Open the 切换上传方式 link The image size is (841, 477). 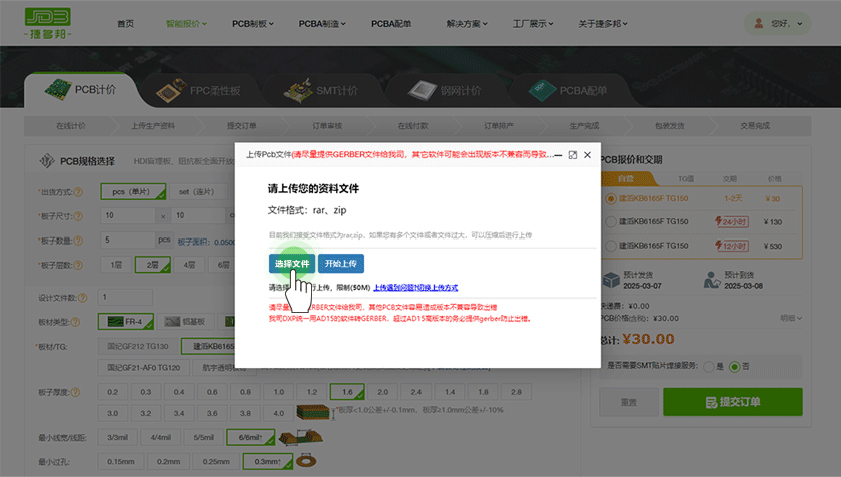tap(415, 287)
